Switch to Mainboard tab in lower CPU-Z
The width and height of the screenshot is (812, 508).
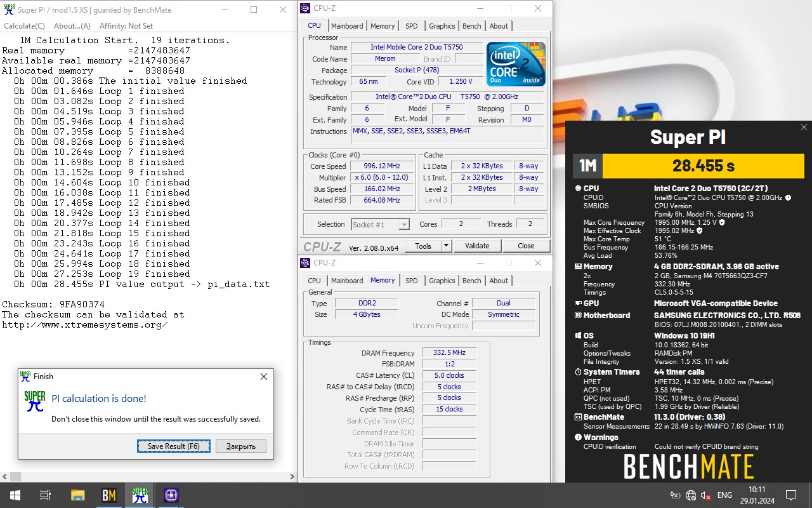(347, 281)
